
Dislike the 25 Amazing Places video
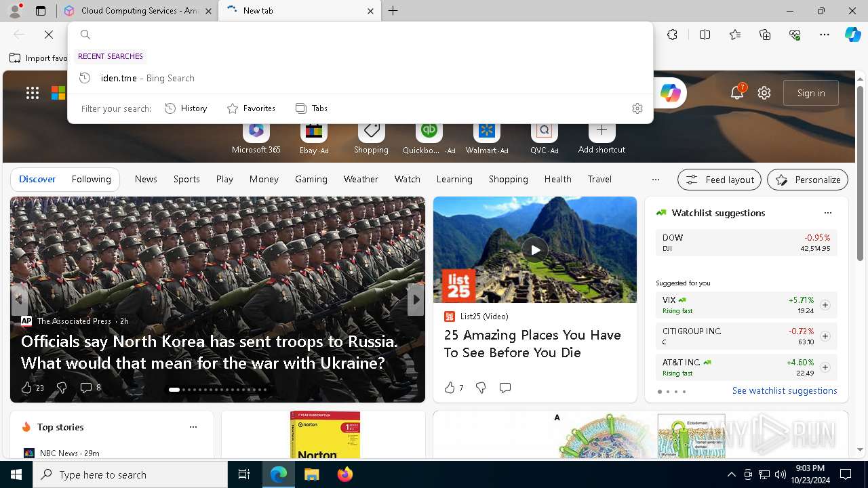[481, 388]
